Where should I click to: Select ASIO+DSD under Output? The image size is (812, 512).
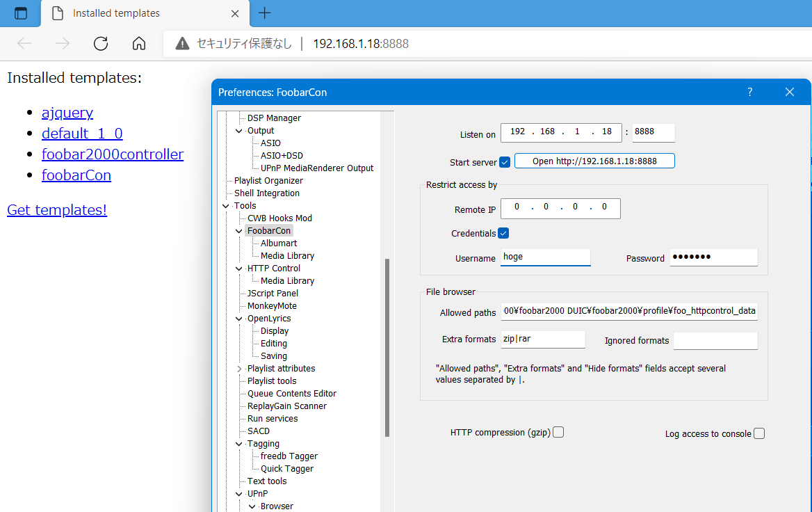click(x=282, y=155)
